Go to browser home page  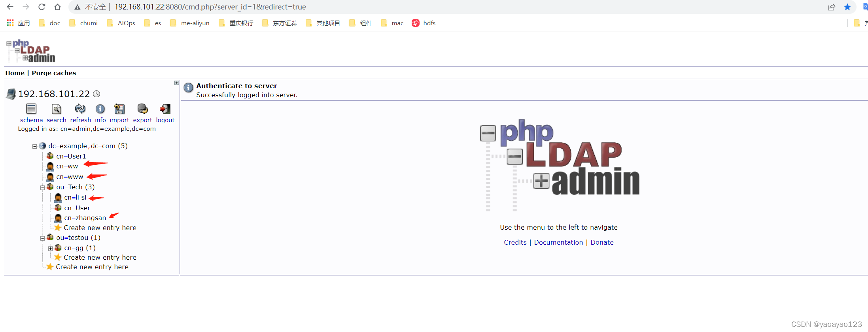pos(57,7)
